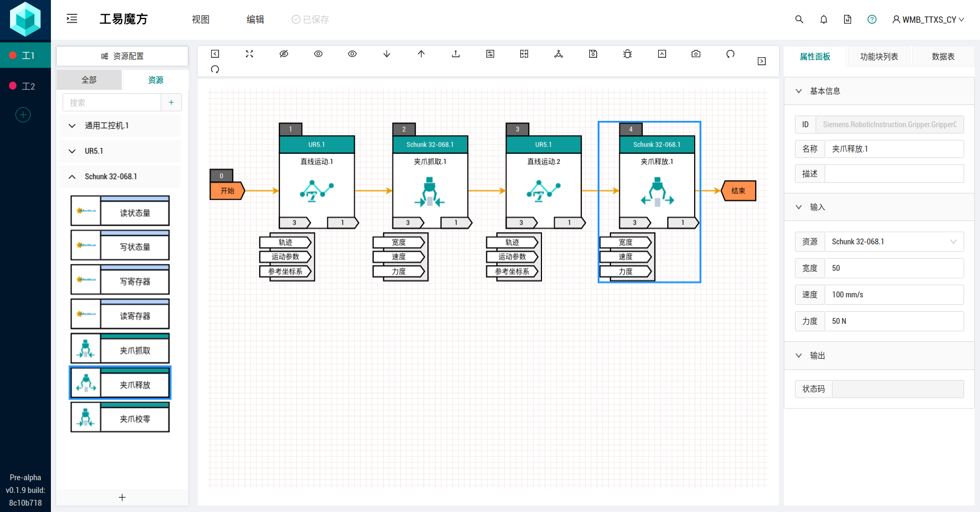
Task: Click the sliders settings toolbar icon
Action: (490, 54)
